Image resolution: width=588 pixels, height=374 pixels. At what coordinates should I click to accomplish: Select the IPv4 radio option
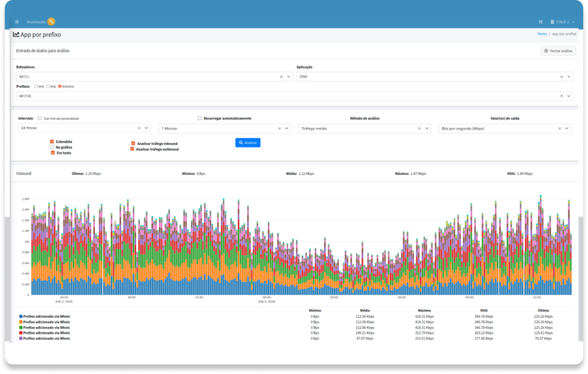36,87
